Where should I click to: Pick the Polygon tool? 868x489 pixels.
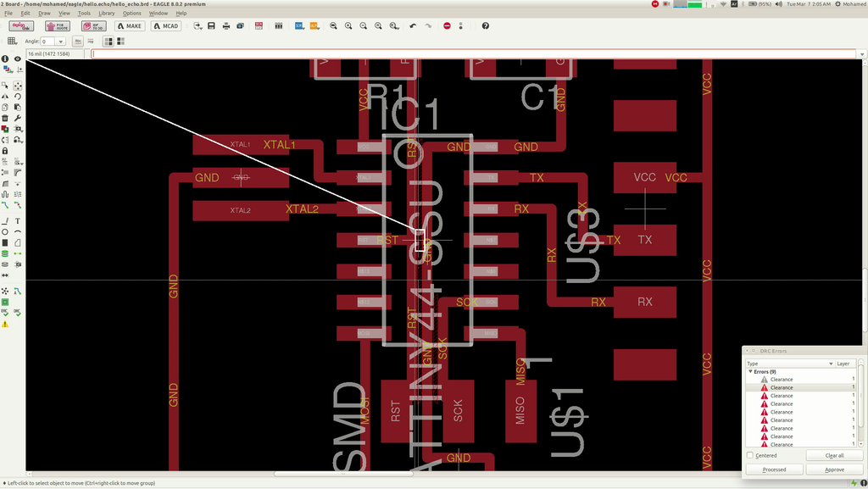click(18, 242)
